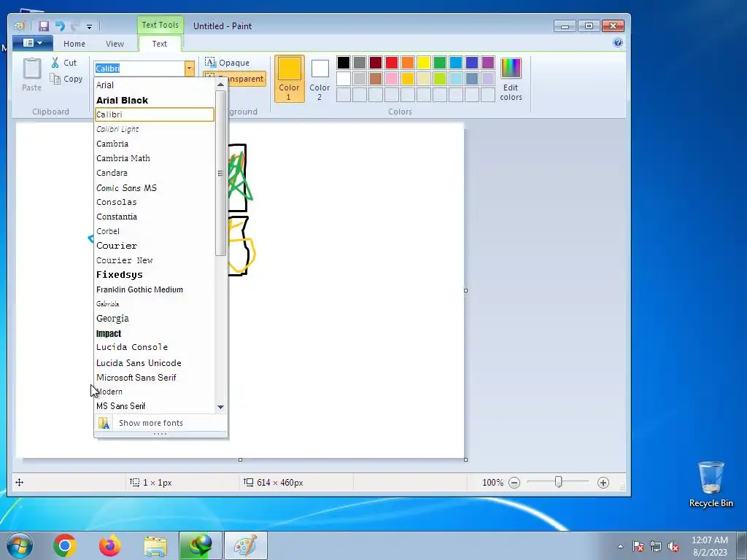Select Gabriola font entry
The image size is (747, 560).
click(155, 304)
